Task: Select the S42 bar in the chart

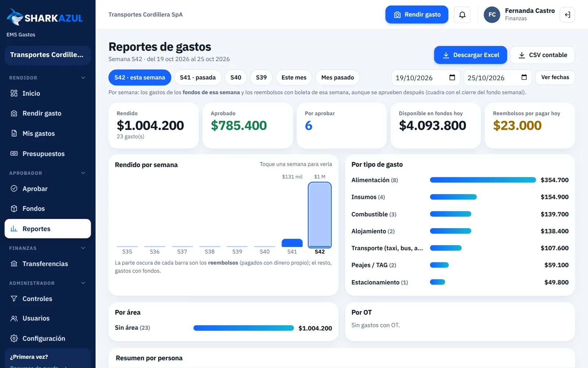Action: tap(320, 215)
